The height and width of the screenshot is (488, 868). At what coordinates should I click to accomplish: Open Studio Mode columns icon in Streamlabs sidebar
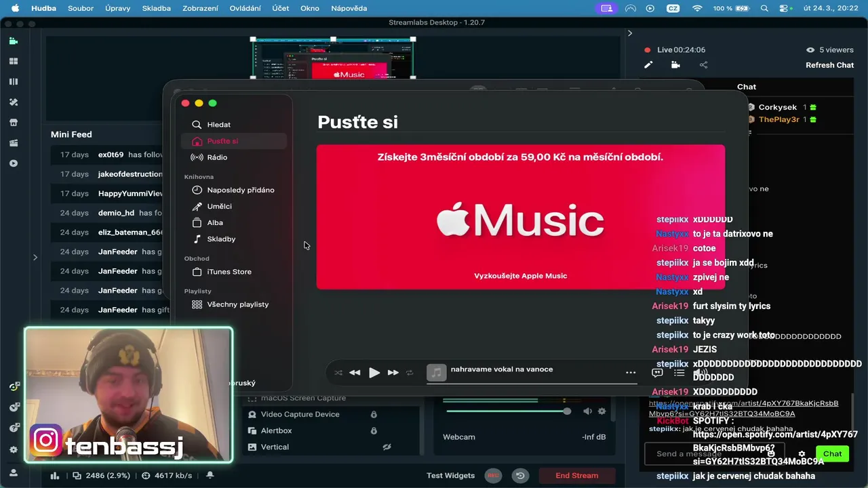13,81
